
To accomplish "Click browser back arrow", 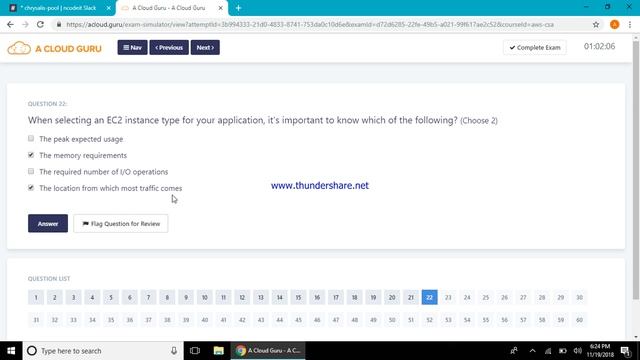I will click(10, 24).
